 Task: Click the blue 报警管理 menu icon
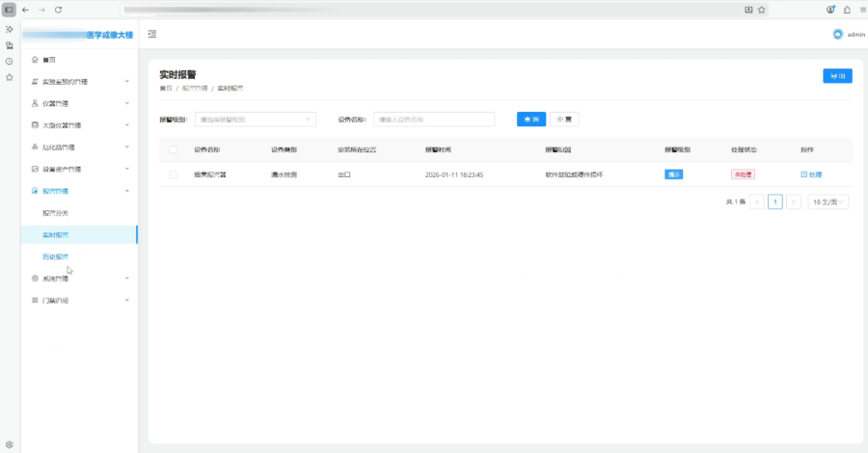(x=35, y=191)
